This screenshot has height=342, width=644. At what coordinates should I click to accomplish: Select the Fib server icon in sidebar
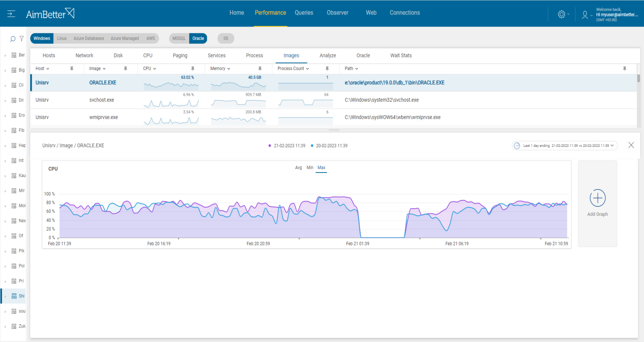(14, 130)
